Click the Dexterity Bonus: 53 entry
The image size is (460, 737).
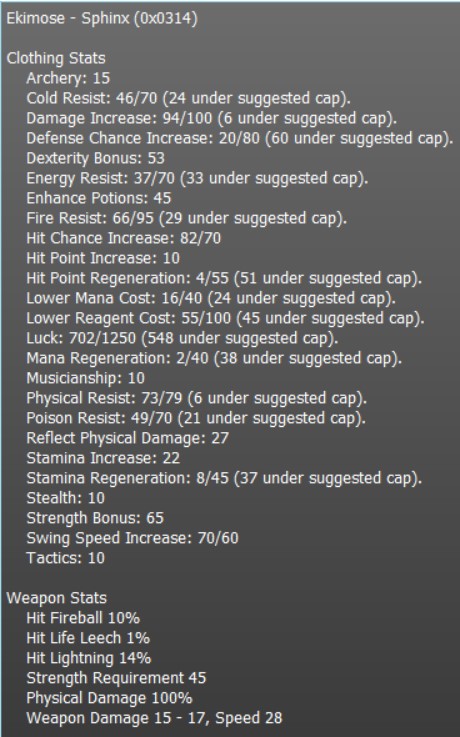click(x=95, y=158)
